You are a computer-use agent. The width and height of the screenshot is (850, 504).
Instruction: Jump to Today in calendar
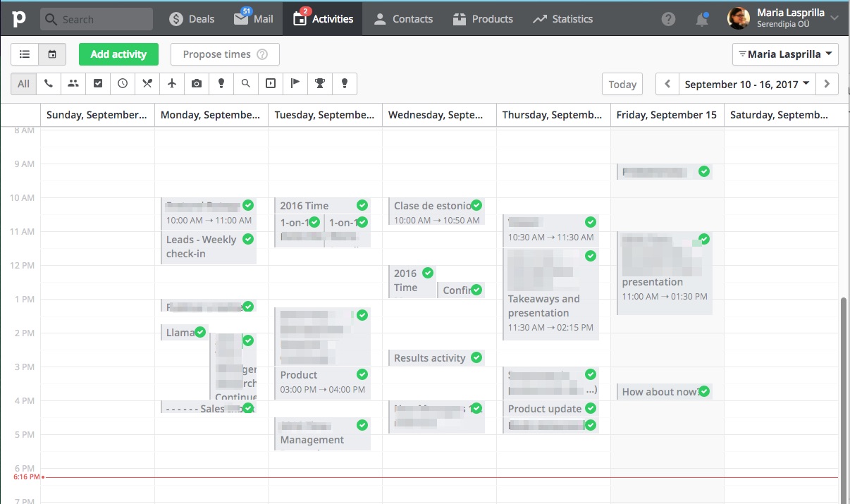tap(622, 84)
